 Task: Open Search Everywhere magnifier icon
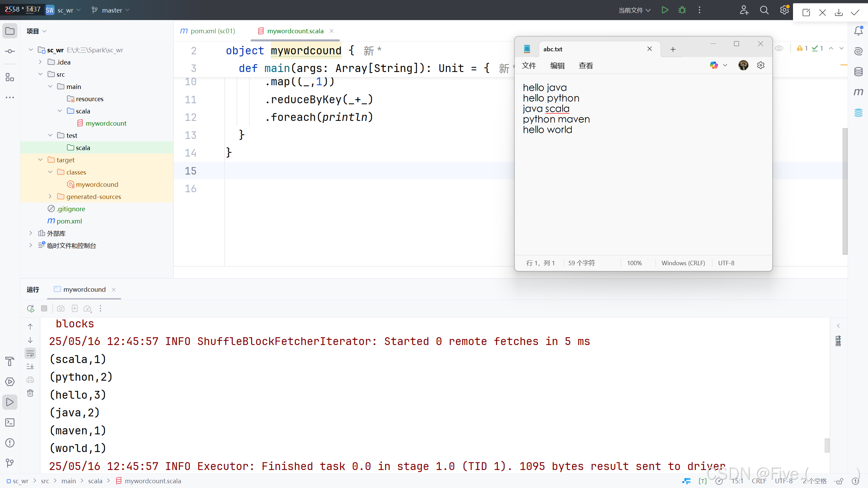[764, 10]
